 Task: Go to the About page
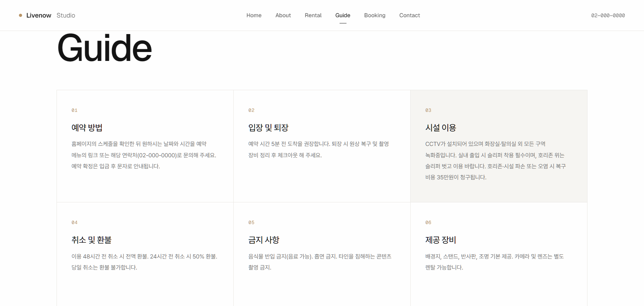click(283, 15)
